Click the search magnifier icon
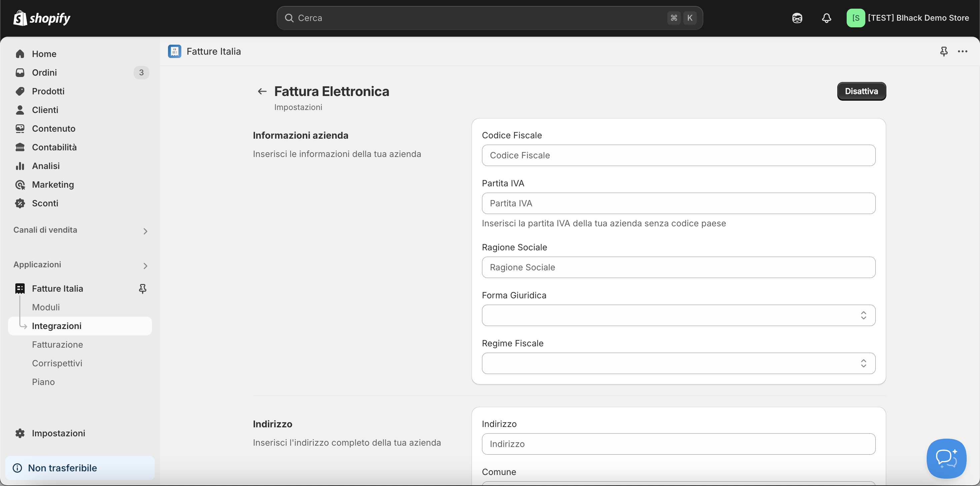Image resolution: width=980 pixels, height=486 pixels. click(x=289, y=18)
